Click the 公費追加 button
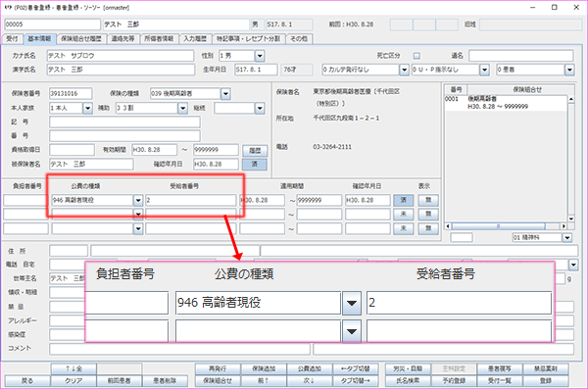Image resolution: width=588 pixels, height=389 pixels. click(x=310, y=368)
